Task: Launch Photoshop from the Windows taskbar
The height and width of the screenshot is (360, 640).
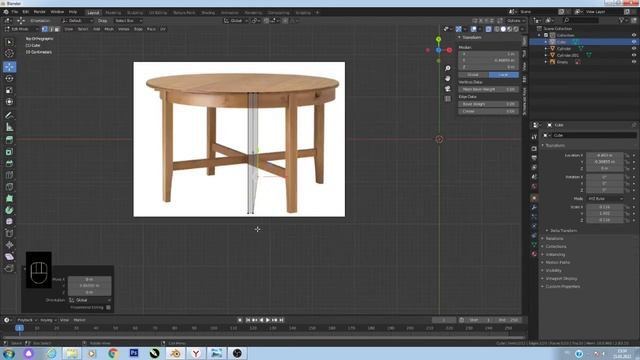Action: coord(133,353)
